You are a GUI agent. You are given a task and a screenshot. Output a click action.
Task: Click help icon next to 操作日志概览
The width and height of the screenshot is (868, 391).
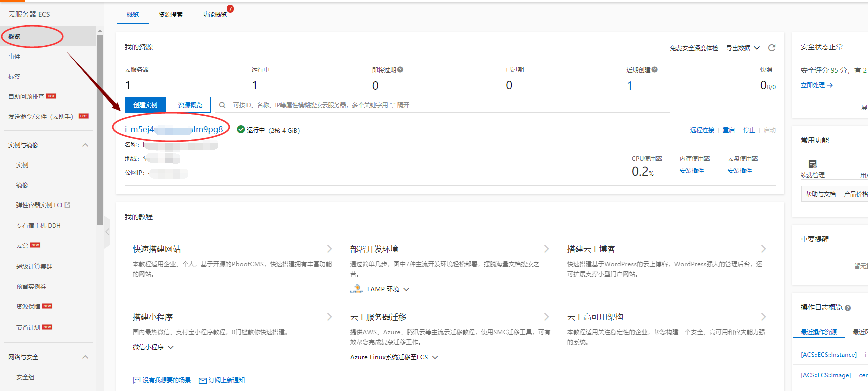point(848,308)
